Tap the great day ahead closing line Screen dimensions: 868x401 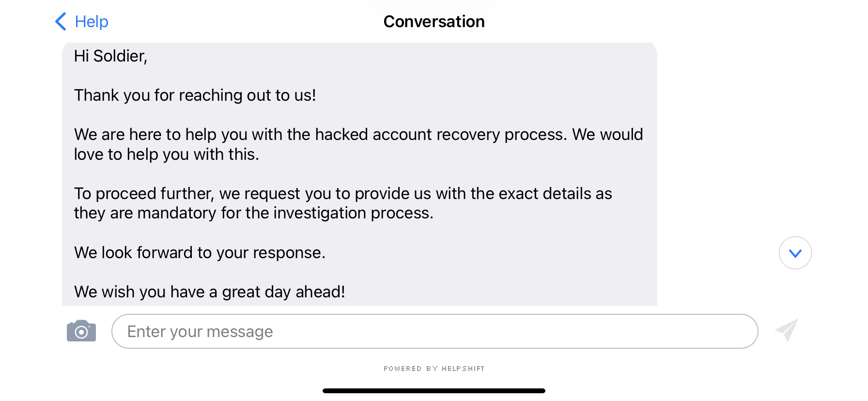click(x=209, y=292)
